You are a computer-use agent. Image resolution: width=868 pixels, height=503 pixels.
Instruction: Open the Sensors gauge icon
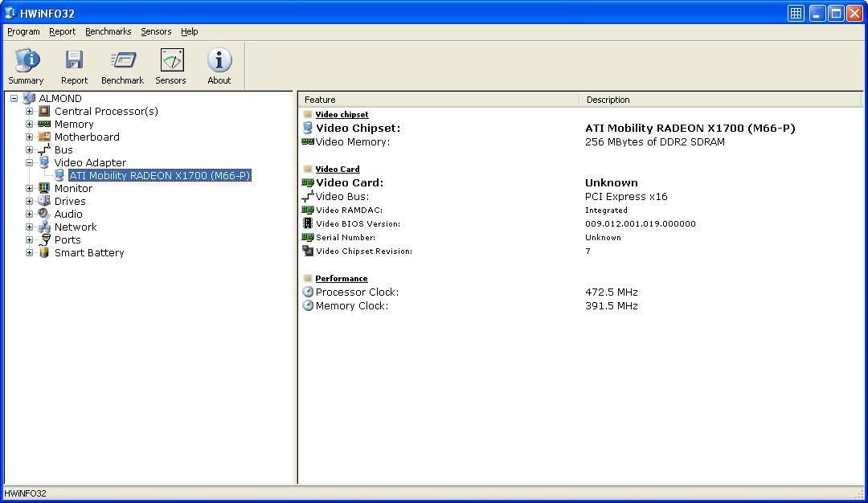(x=172, y=59)
